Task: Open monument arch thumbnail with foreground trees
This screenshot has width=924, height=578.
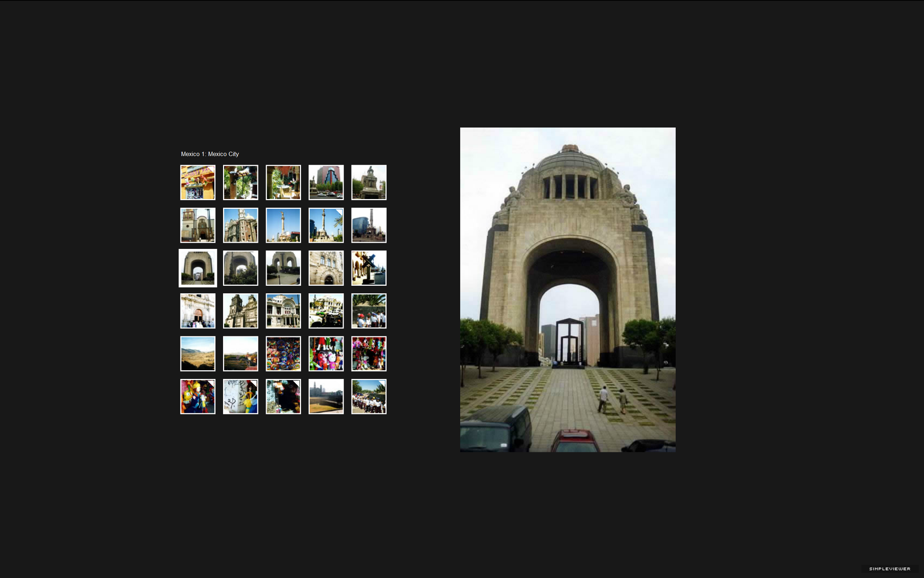Action: (x=240, y=268)
